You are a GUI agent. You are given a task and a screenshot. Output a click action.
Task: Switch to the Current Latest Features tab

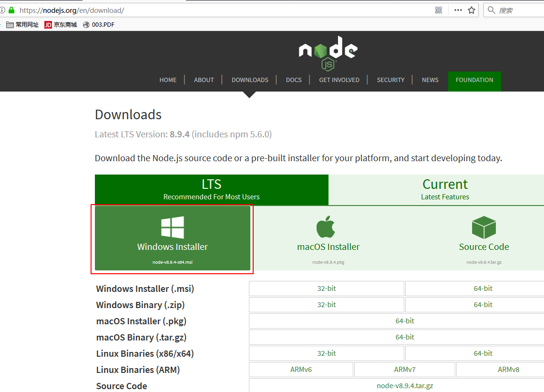coord(436,190)
